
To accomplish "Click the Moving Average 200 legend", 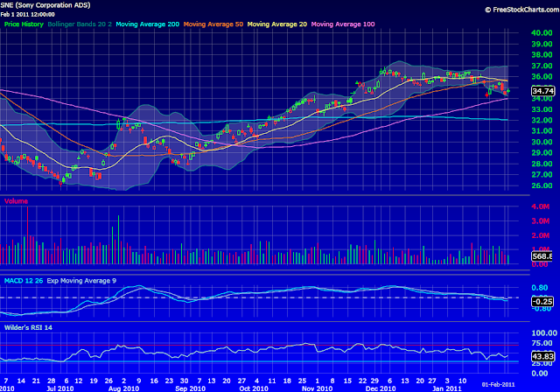I will click(148, 24).
